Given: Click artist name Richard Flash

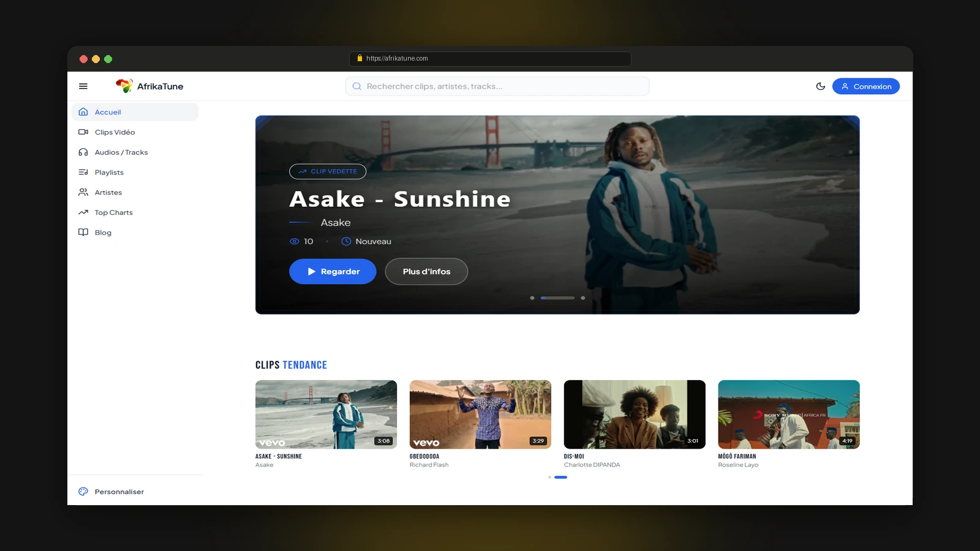Looking at the screenshot, I should pyautogui.click(x=429, y=465).
